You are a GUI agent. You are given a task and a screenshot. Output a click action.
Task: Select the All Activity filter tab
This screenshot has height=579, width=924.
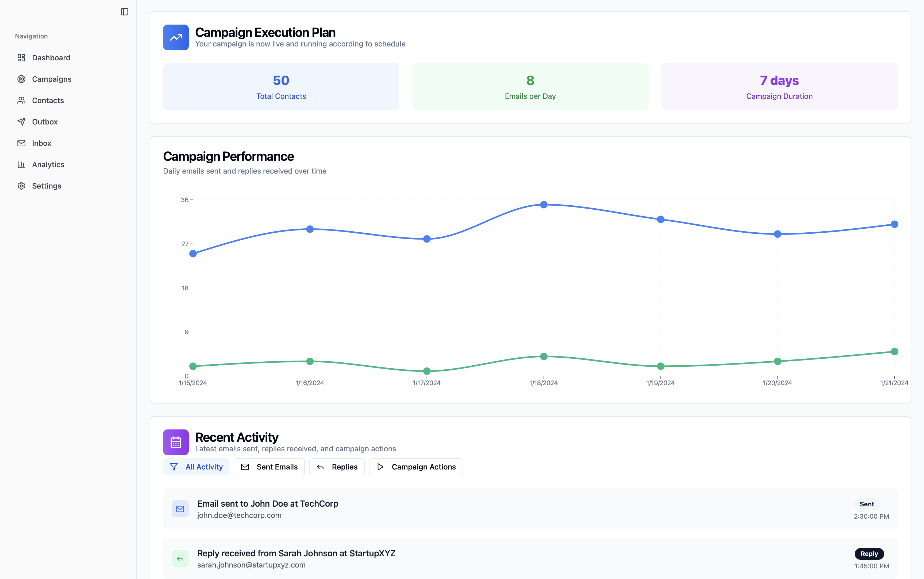click(x=196, y=467)
